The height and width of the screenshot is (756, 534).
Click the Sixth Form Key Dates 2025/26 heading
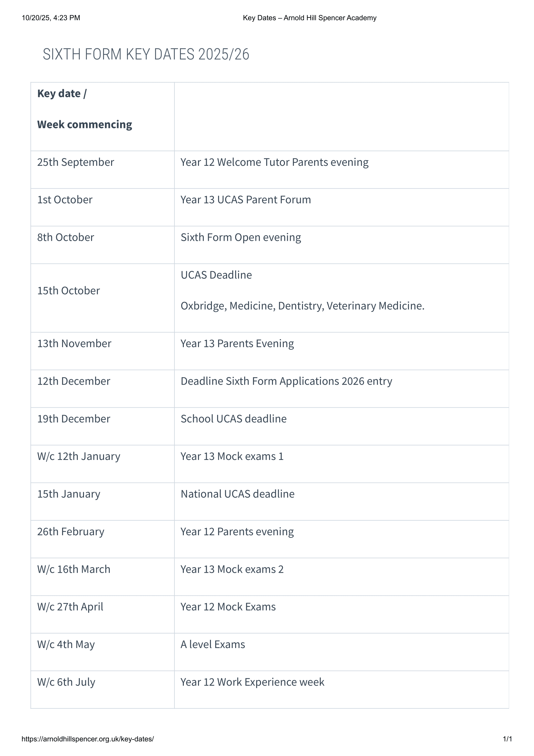click(x=146, y=54)
